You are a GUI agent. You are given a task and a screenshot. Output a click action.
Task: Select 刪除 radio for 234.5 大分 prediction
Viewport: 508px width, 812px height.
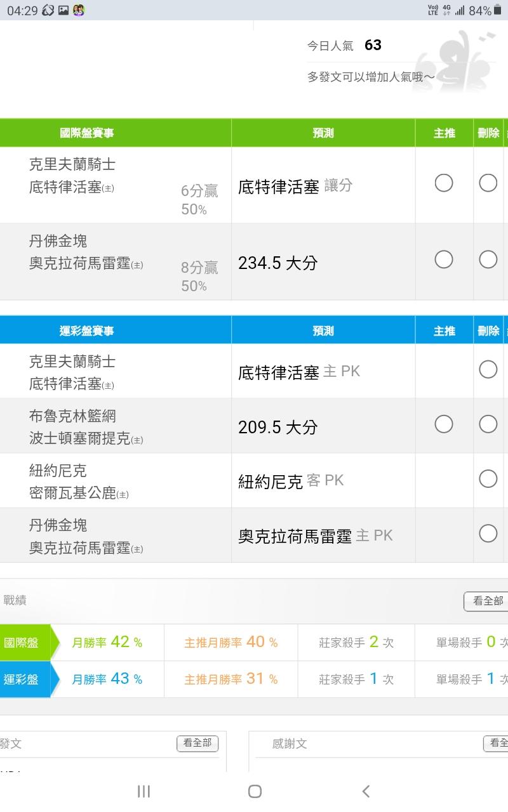tap(488, 259)
